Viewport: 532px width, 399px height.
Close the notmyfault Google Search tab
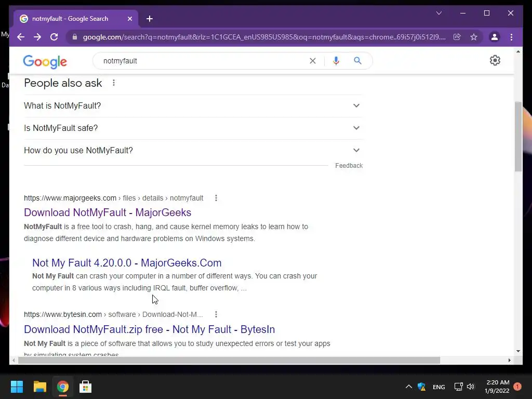click(x=129, y=19)
